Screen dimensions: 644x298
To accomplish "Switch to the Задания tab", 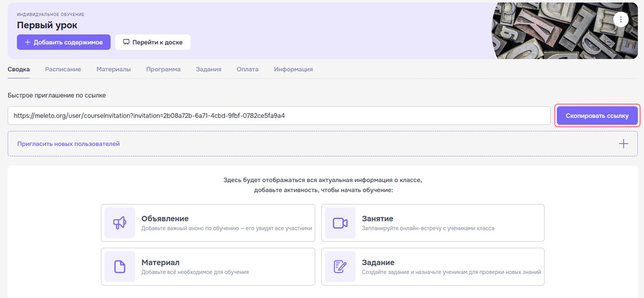I will click(x=208, y=69).
